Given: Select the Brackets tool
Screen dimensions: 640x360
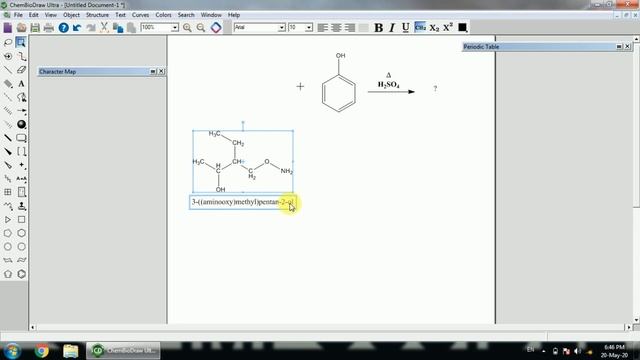Looking at the screenshot, I should (22, 151).
